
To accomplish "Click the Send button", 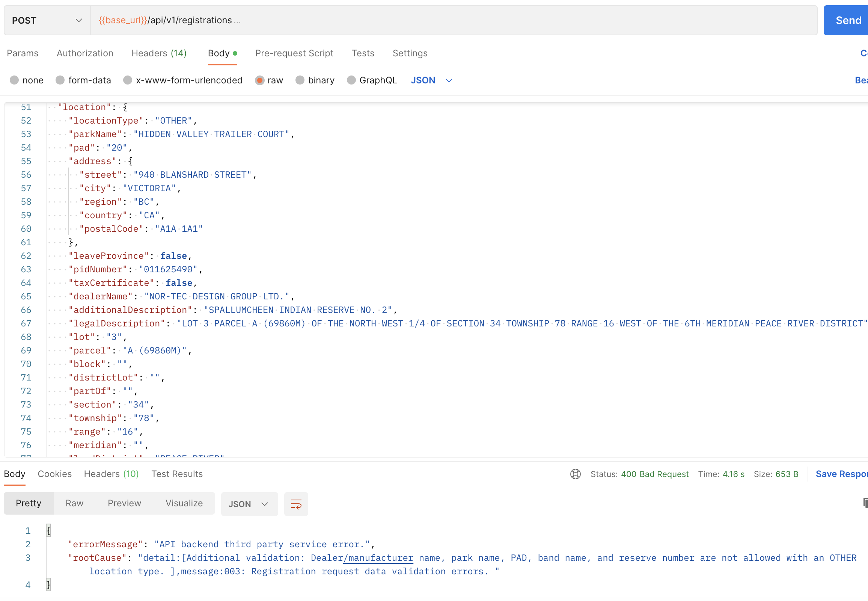I will click(846, 20).
